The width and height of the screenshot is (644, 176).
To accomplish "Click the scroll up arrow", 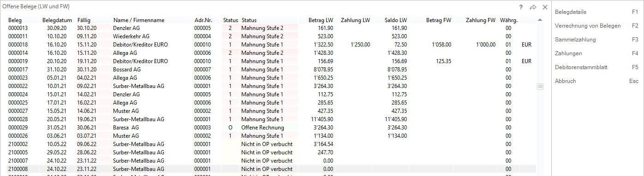I will point(540,20).
